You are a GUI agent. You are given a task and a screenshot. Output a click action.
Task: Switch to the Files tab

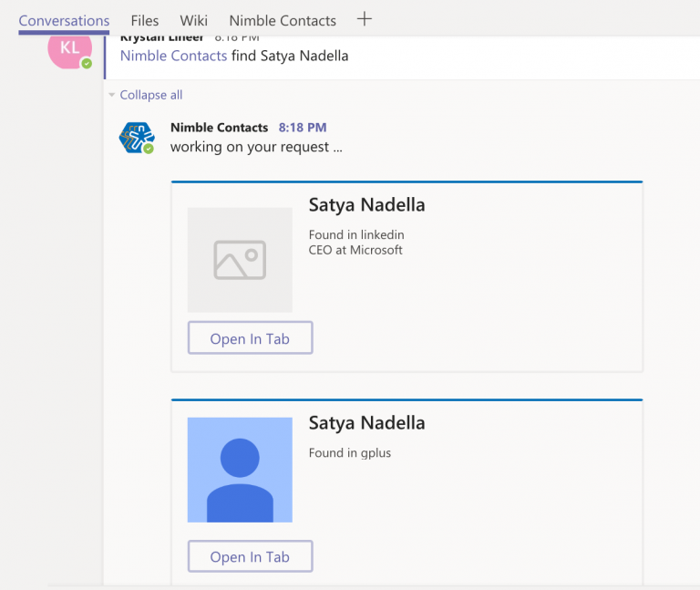point(144,20)
